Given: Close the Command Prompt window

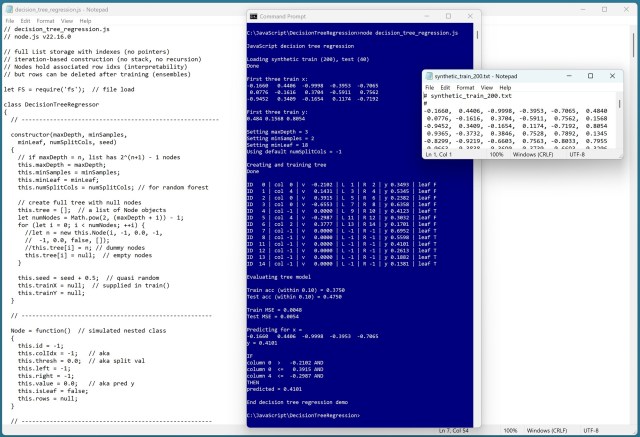Looking at the screenshot, I should pos(470,16).
